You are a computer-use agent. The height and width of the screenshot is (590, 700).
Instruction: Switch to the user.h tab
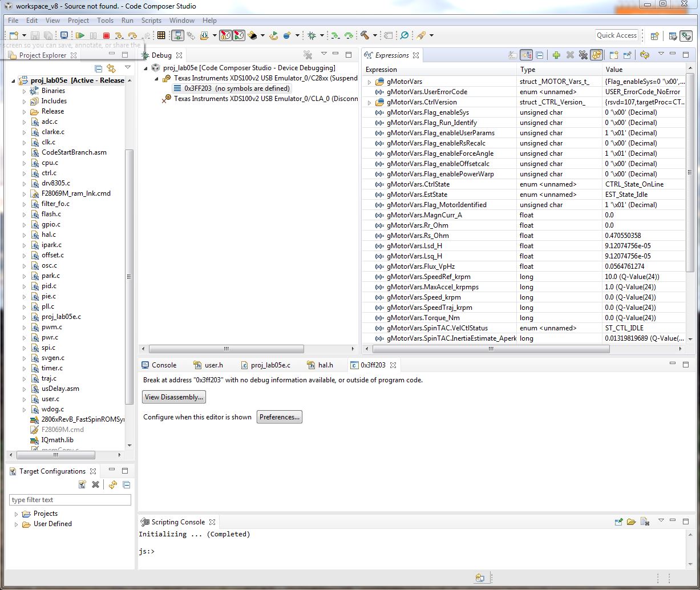click(x=211, y=365)
